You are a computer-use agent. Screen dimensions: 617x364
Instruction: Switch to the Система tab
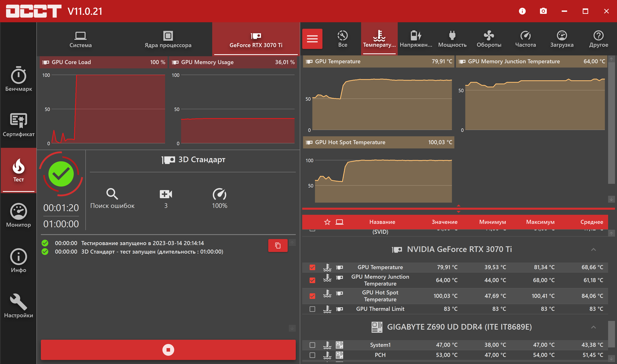(x=81, y=39)
